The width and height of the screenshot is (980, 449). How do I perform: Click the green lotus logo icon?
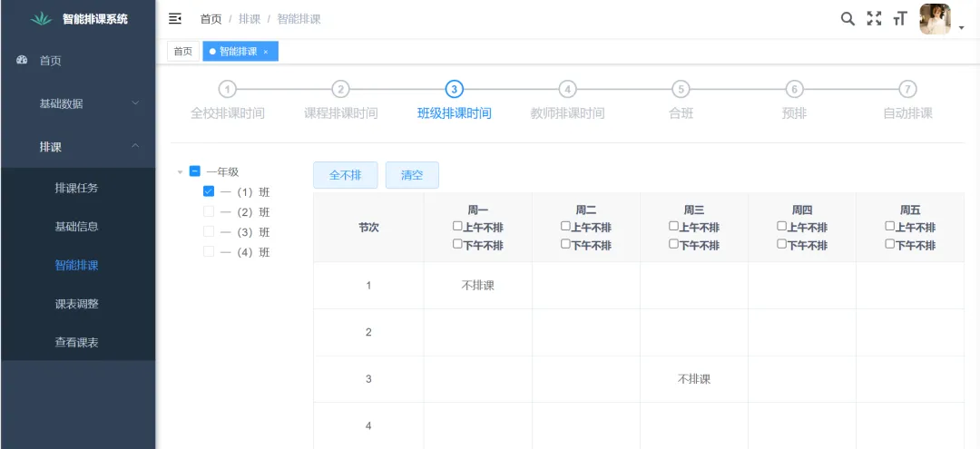[x=42, y=19]
